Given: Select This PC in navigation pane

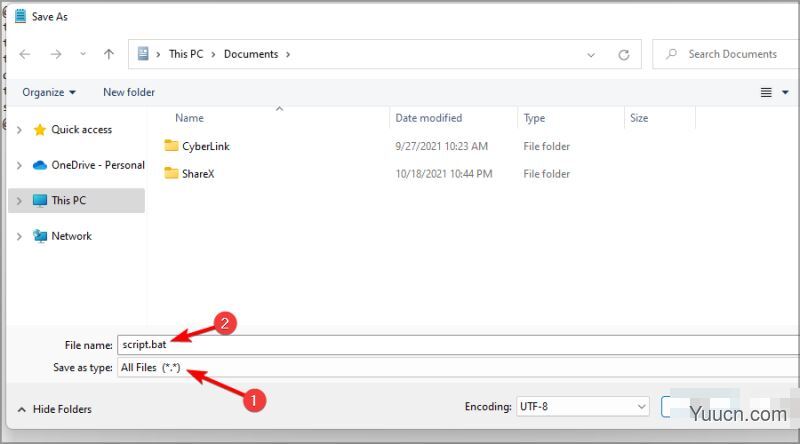Looking at the screenshot, I should click(x=68, y=200).
